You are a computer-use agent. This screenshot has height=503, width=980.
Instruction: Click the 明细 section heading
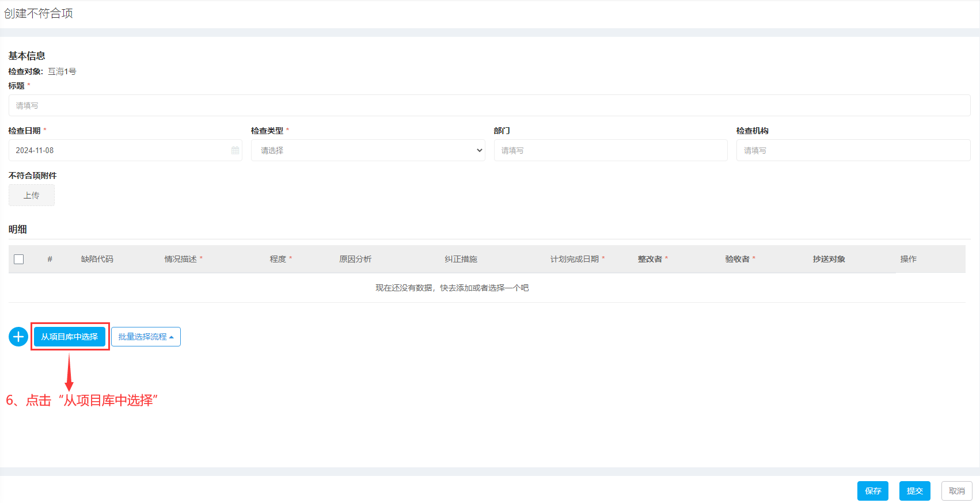pyautogui.click(x=18, y=229)
